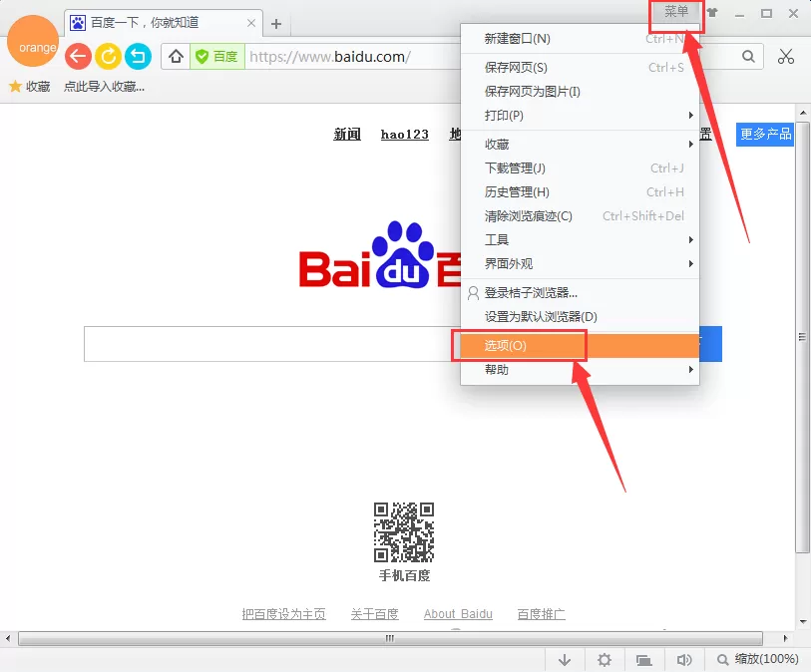The width and height of the screenshot is (811, 672).
Task: Select 清除浏览痕迹(C) menu item
Action: coord(580,216)
